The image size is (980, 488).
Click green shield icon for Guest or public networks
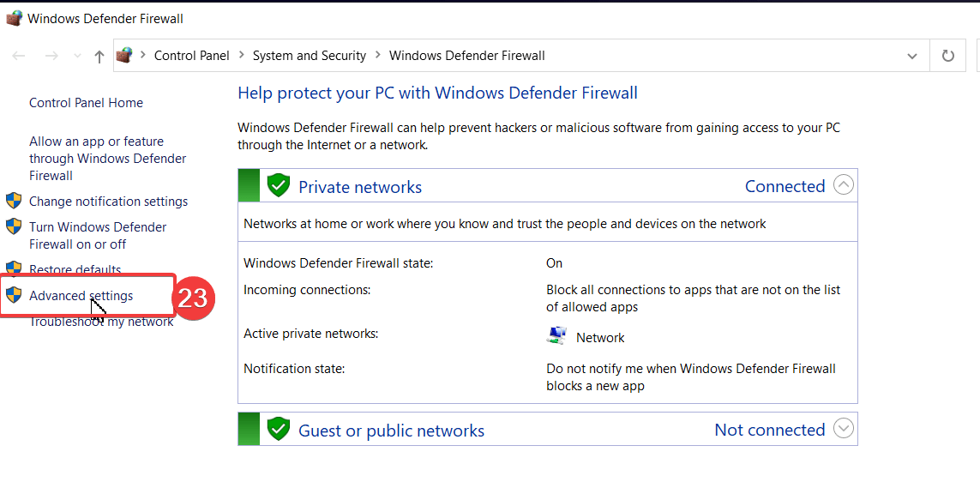click(x=278, y=429)
